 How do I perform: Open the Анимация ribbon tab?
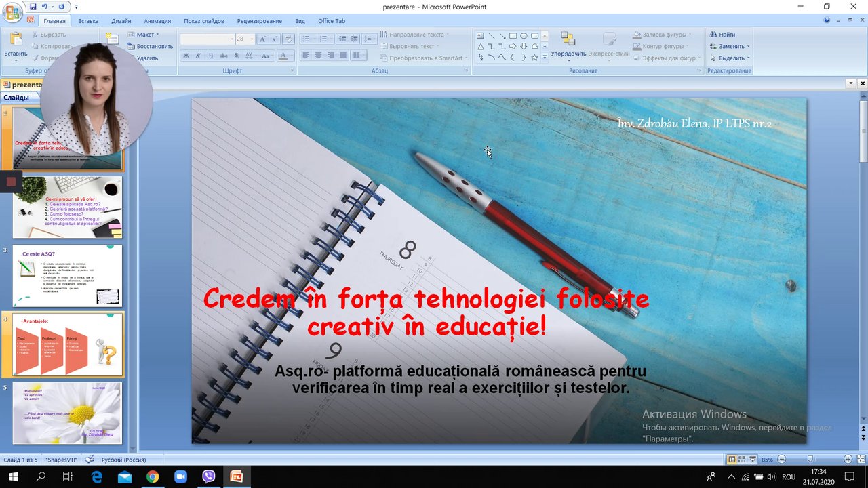[x=157, y=21]
